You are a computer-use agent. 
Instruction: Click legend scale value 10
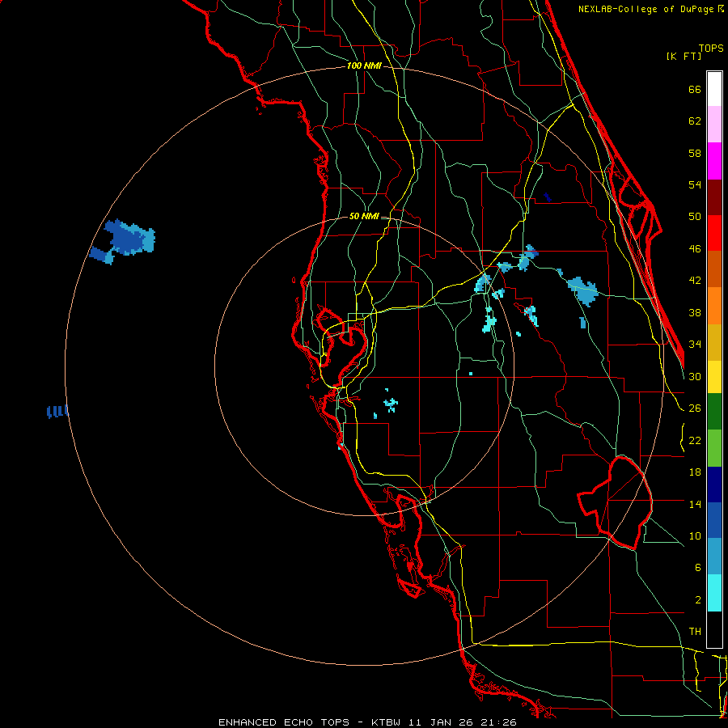[x=695, y=536]
